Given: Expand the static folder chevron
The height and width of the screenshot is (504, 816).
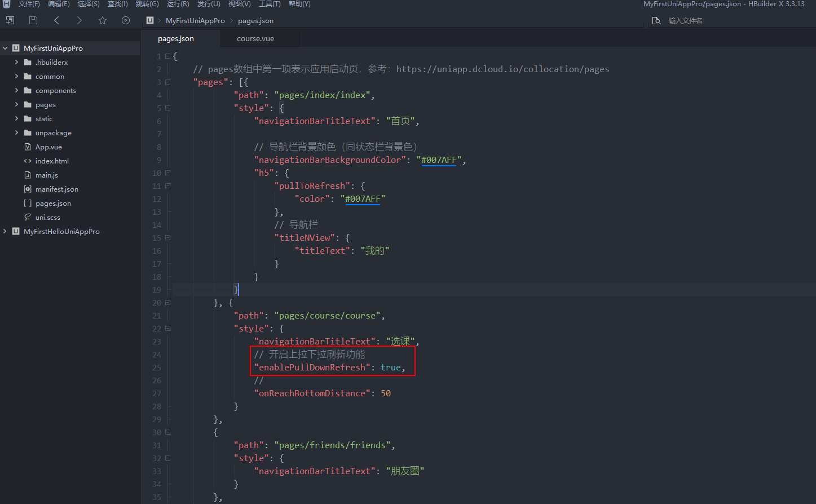Looking at the screenshot, I should click(x=16, y=118).
